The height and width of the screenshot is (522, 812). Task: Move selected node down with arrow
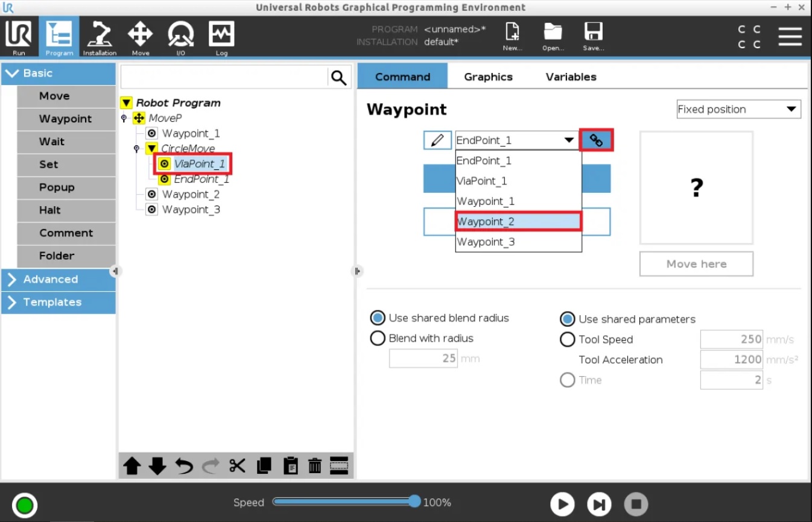coord(157,466)
